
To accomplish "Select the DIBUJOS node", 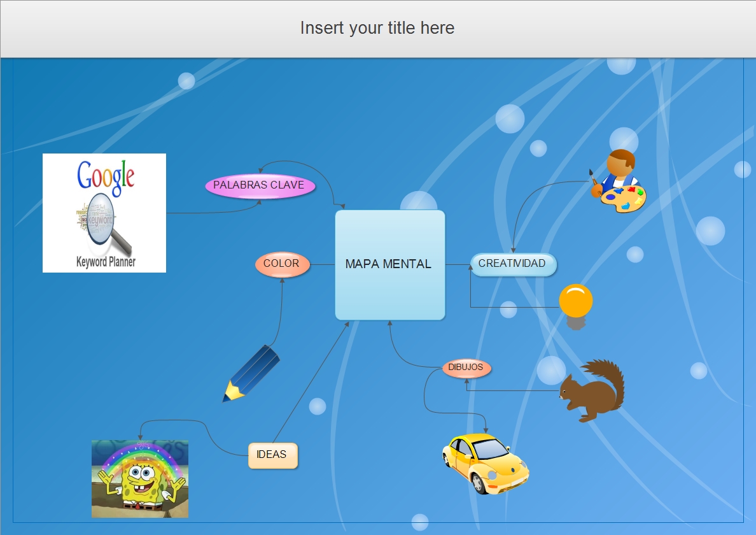I will point(466,367).
